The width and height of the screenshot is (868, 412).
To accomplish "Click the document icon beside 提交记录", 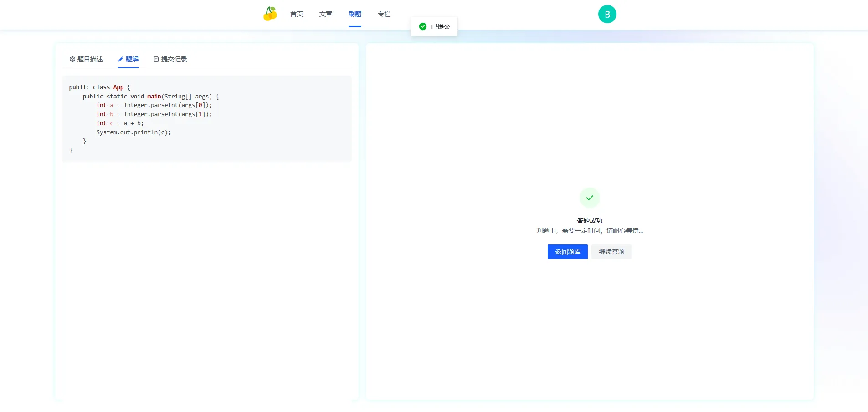I will [x=156, y=59].
